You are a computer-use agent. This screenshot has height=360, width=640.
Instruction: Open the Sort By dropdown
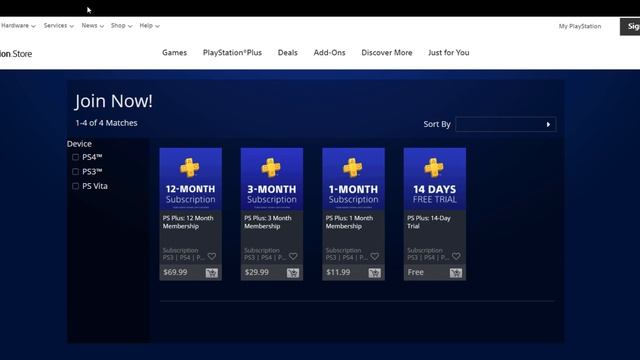click(x=505, y=124)
